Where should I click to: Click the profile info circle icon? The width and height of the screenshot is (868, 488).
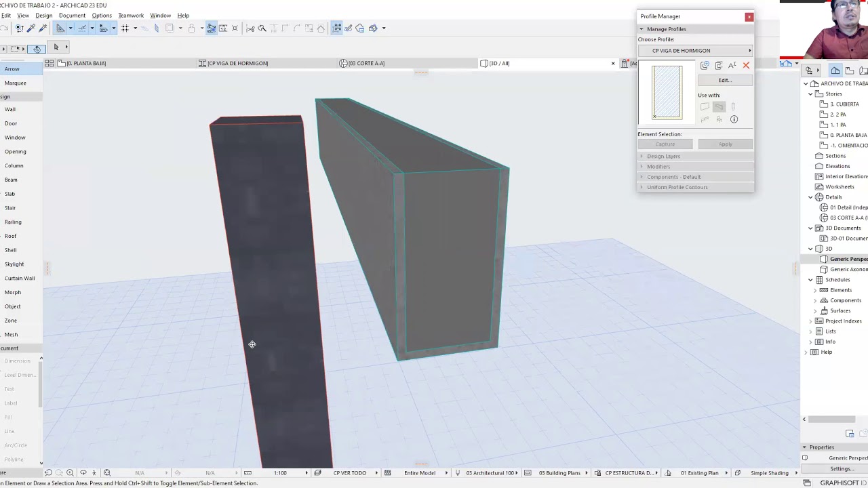coord(734,119)
